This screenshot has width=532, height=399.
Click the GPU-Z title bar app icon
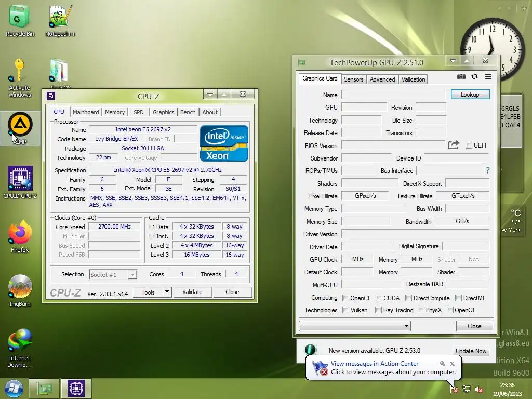(302, 62)
